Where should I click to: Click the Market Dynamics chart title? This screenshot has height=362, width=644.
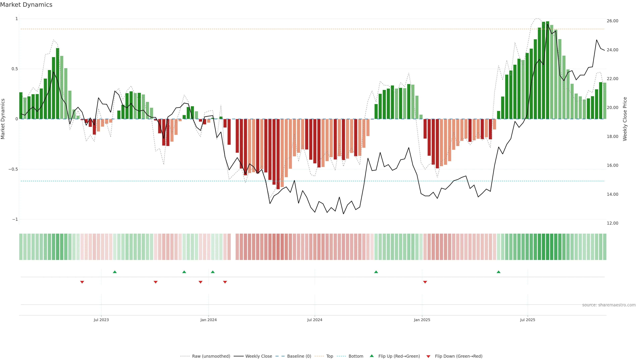(26, 5)
